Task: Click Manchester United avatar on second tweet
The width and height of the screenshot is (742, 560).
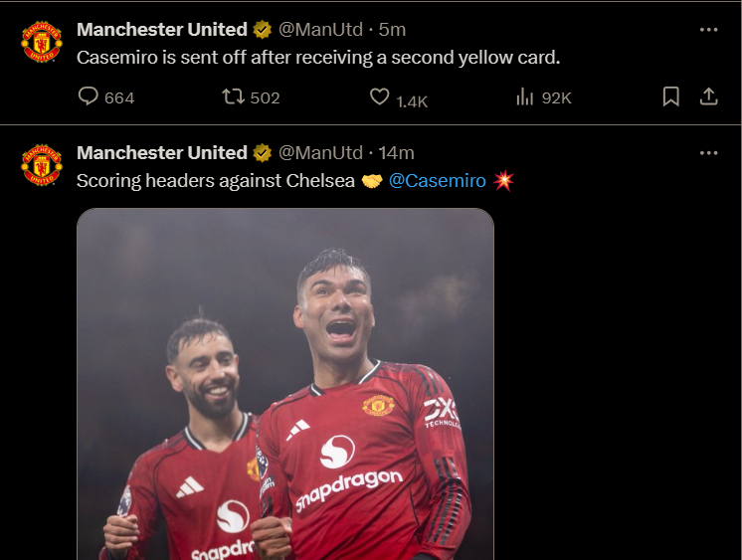Action: click(x=42, y=165)
